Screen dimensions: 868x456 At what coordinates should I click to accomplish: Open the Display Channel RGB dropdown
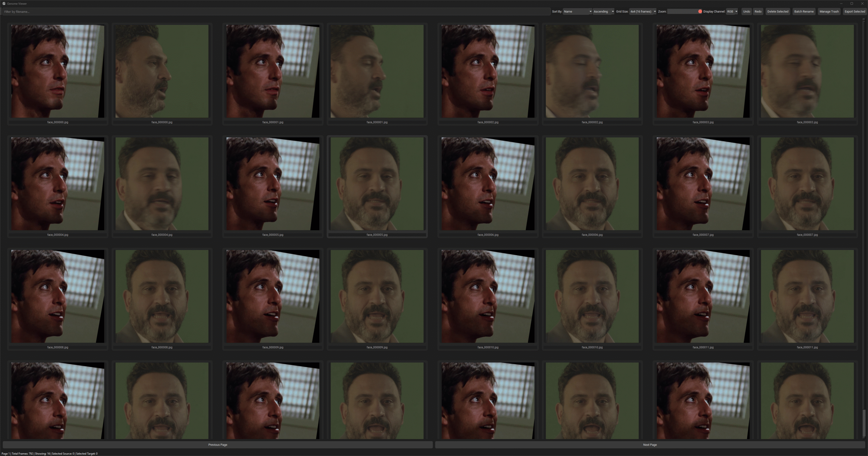(732, 12)
